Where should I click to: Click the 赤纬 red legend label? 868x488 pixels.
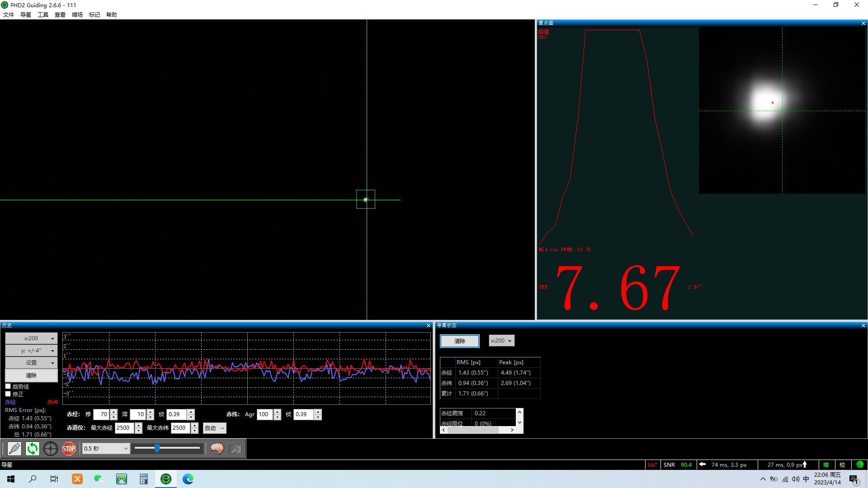coord(52,402)
